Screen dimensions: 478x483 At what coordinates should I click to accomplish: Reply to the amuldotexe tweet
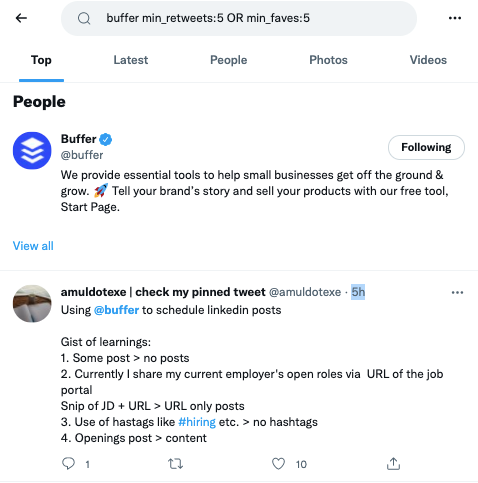[x=69, y=464]
